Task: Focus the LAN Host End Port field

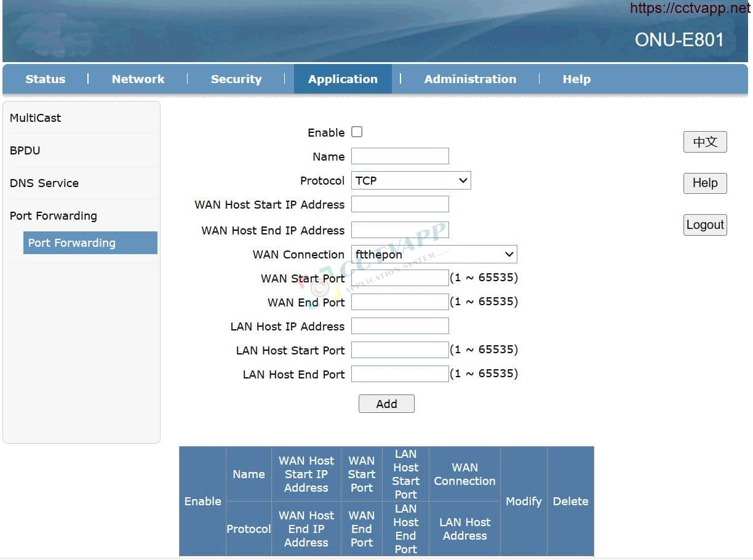Action: (400, 374)
